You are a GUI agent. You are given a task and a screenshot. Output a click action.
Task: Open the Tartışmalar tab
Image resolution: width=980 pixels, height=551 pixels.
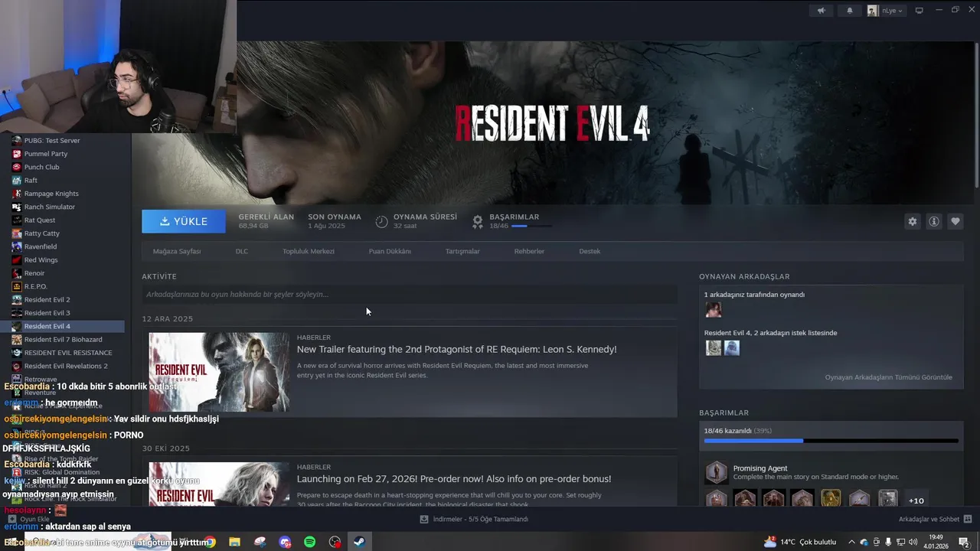462,251
